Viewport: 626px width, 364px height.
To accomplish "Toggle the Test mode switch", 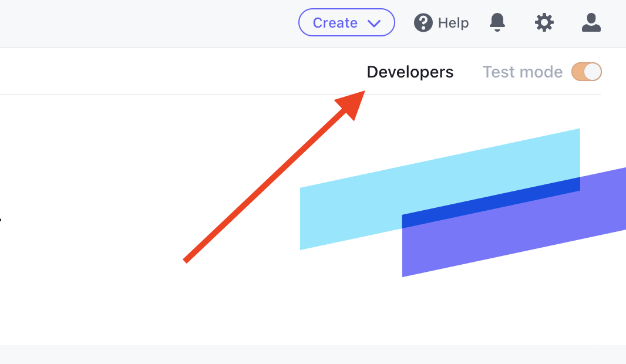I will coord(587,72).
